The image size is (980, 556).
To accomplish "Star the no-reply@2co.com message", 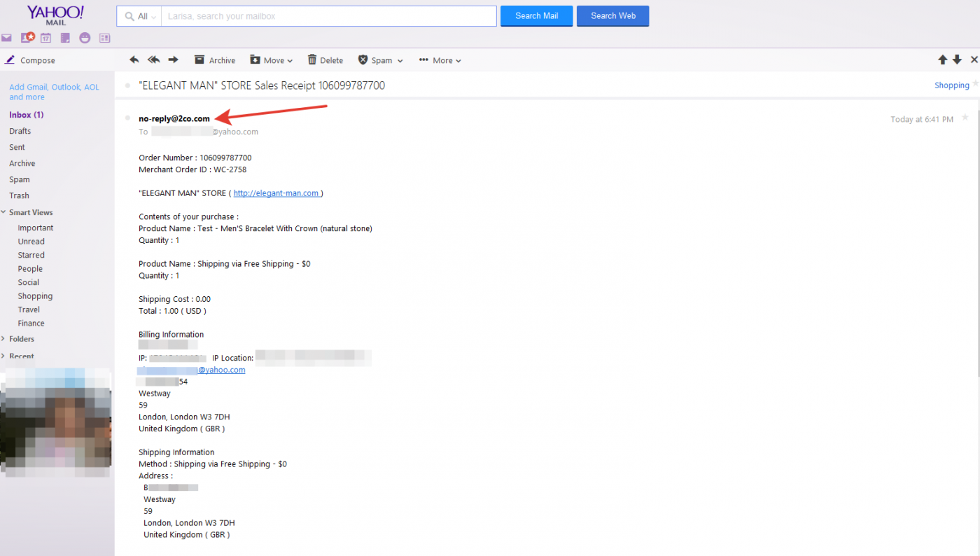I will (x=965, y=117).
